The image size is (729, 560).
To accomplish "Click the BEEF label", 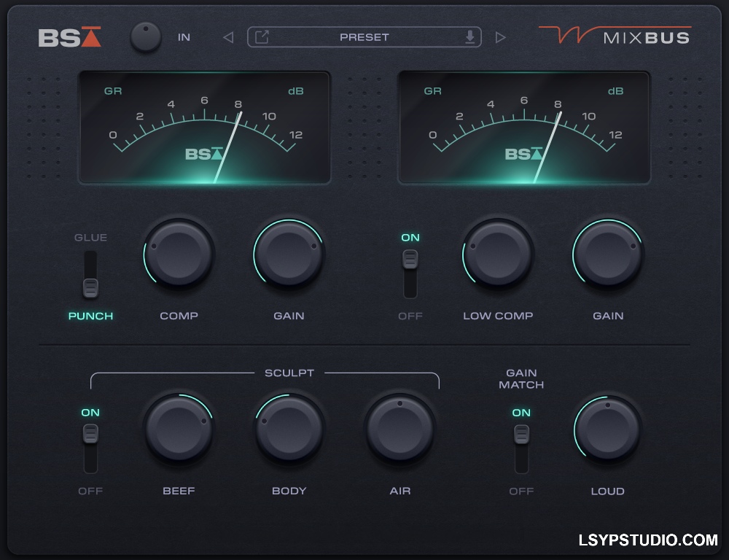I will [179, 491].
